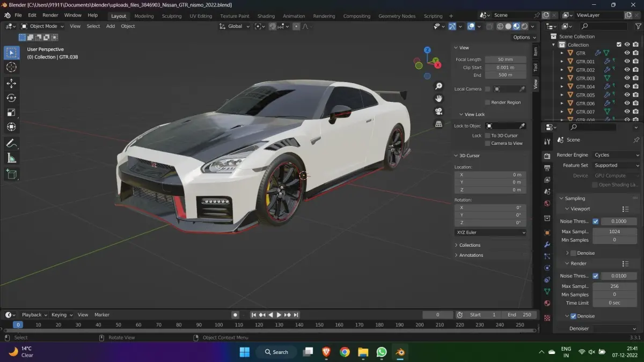This screenshot has height=362, width=644.
Task: Disable the Render Denoise checkbox
Action: (x=573, y=316)
